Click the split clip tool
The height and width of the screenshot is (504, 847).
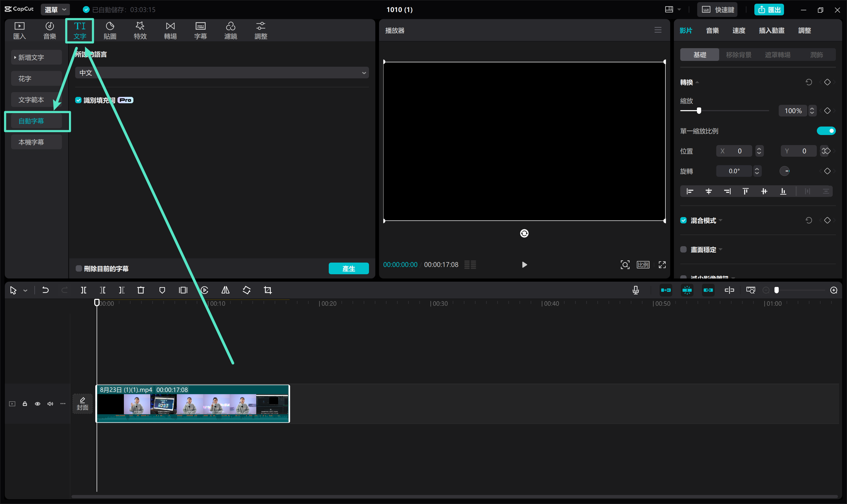(84, 290)
